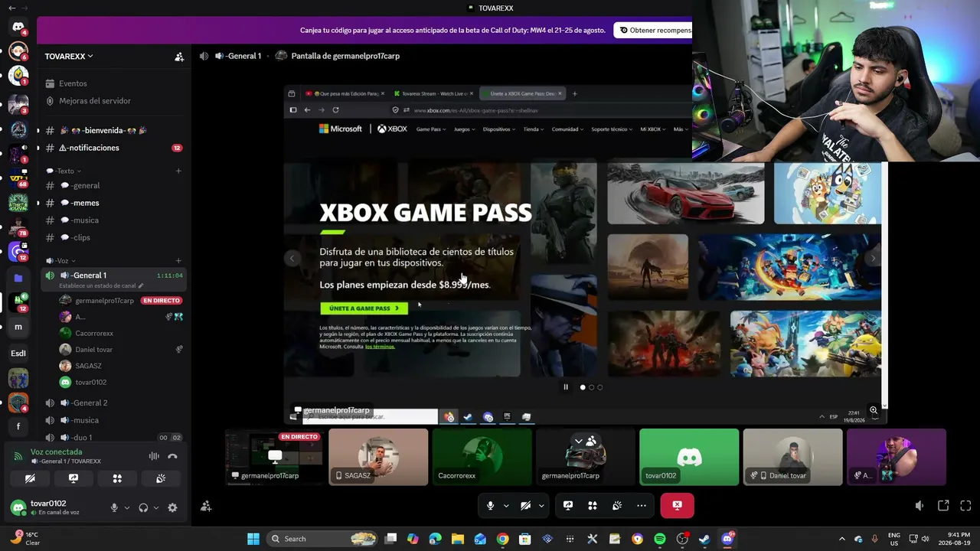The height and width of the screenshot is (551, 980).
Task: Open output device options next to headphones
Action: coord(156,507)
